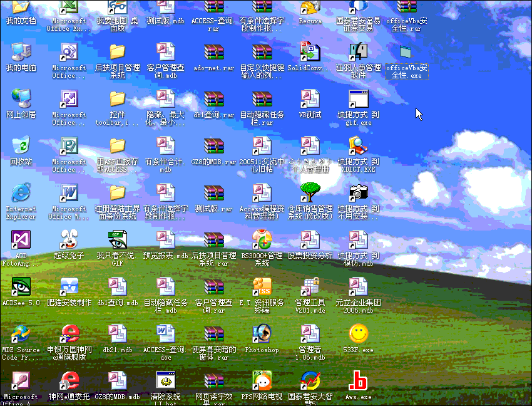This screenshot has width=532, height=406.
Task: Click the 测试版.mdb database icon
Action: (166, 8)
